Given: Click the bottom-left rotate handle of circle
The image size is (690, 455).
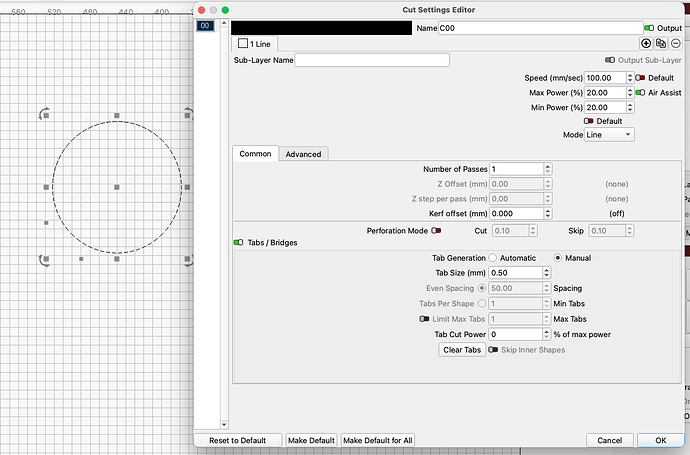Looking at the screenshot, I should click(43, 260).
